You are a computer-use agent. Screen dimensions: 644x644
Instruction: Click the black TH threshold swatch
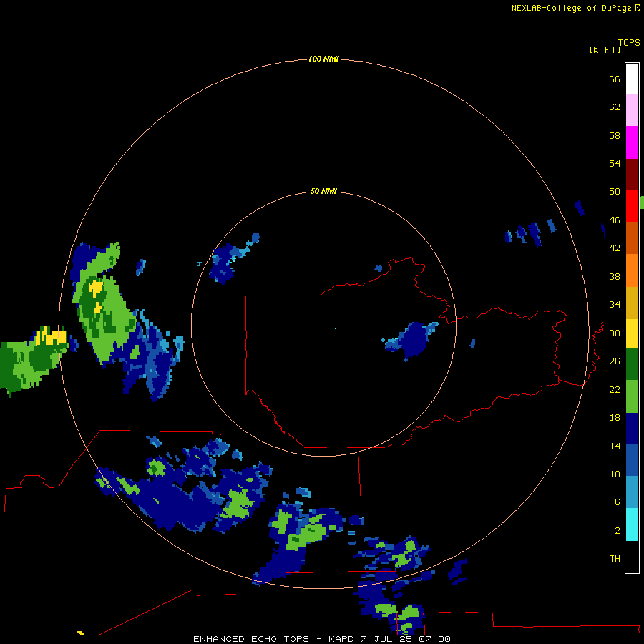[x=632, y=557]
